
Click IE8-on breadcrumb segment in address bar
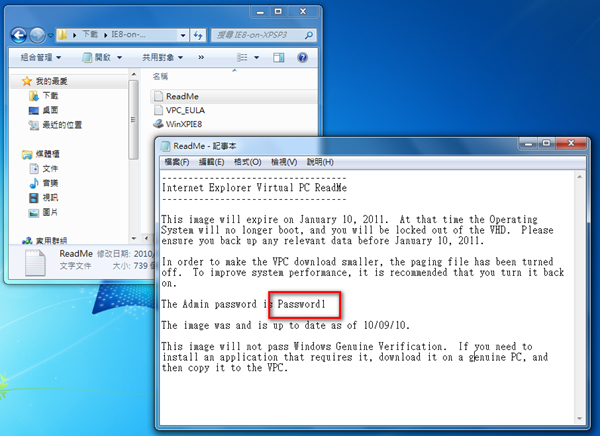point(129,35)
